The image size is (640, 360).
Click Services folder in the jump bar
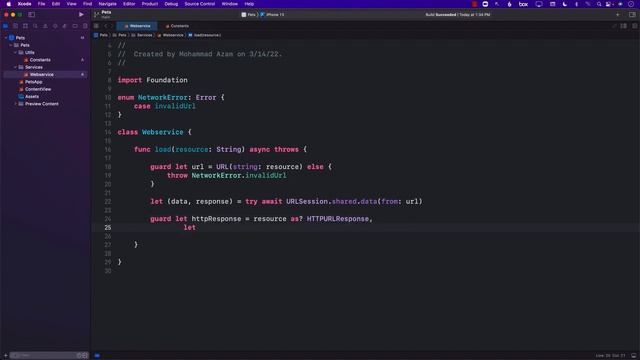click(142, 35)
